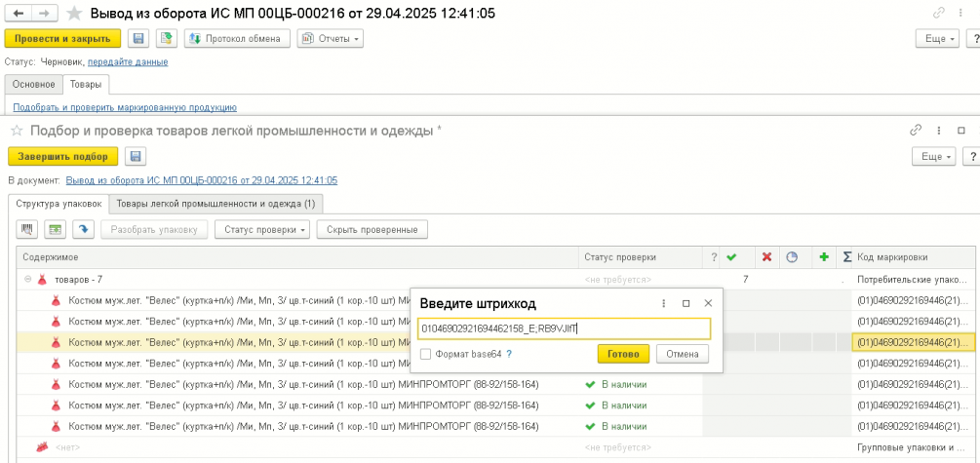Switch to the Основное tab
This screenshot has height=463, width=980.
pos(33,84)
